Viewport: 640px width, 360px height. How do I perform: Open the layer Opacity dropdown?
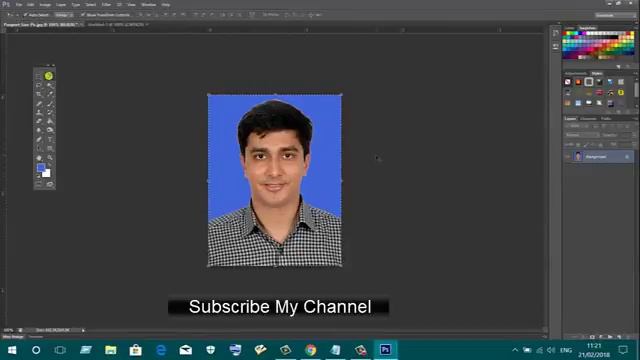point(634,135)
